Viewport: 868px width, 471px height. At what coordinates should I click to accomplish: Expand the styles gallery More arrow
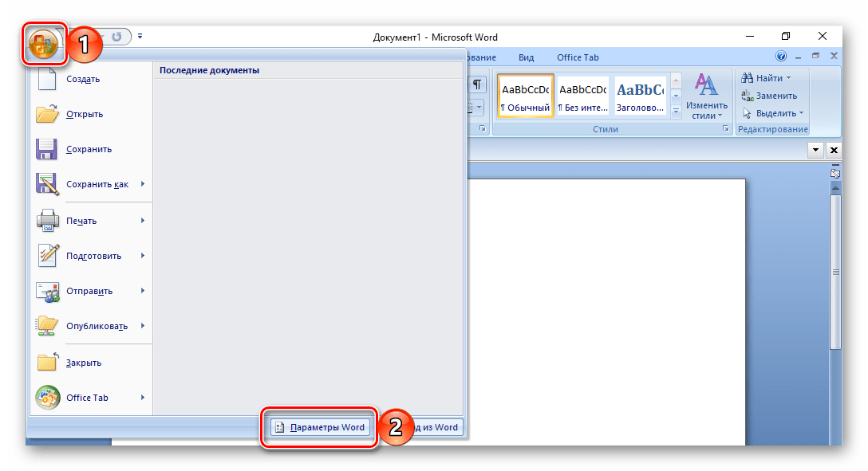[676, 111]
